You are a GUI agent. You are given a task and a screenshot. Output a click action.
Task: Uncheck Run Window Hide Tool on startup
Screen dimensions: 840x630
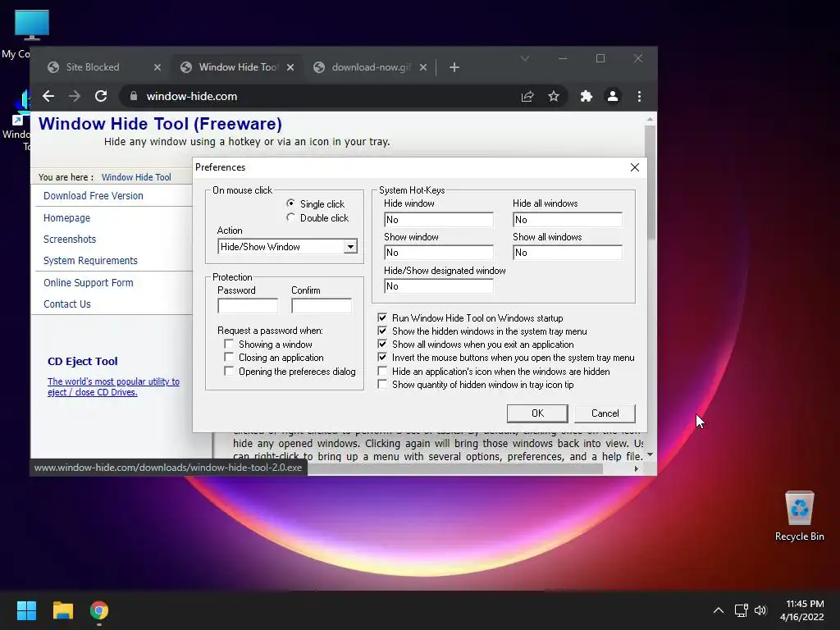coord(382,317)
